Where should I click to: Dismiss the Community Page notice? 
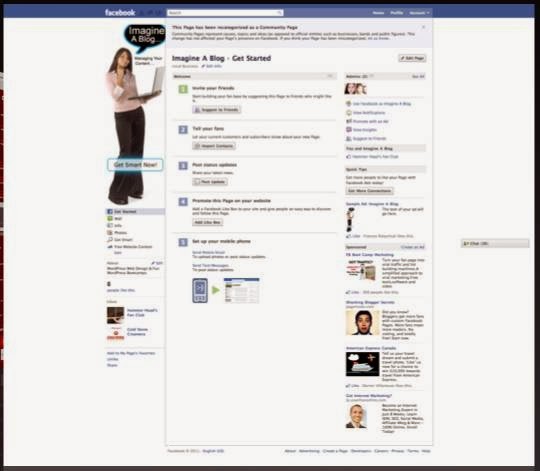(424, 27)
